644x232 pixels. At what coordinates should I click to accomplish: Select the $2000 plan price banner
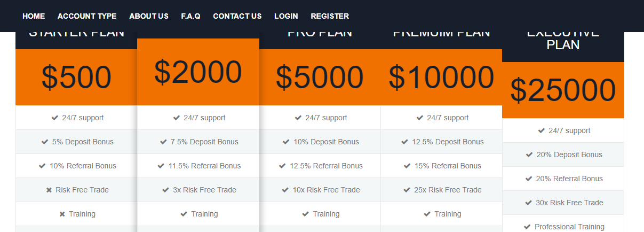(198, 72)
